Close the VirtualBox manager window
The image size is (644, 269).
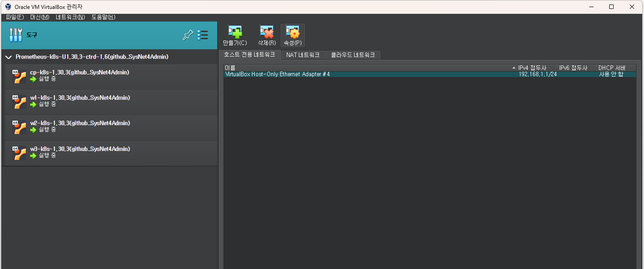coord(632,7)
